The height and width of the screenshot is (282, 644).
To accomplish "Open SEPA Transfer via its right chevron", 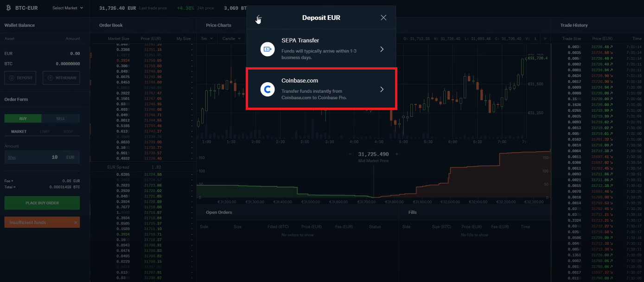I will (382, 49).
